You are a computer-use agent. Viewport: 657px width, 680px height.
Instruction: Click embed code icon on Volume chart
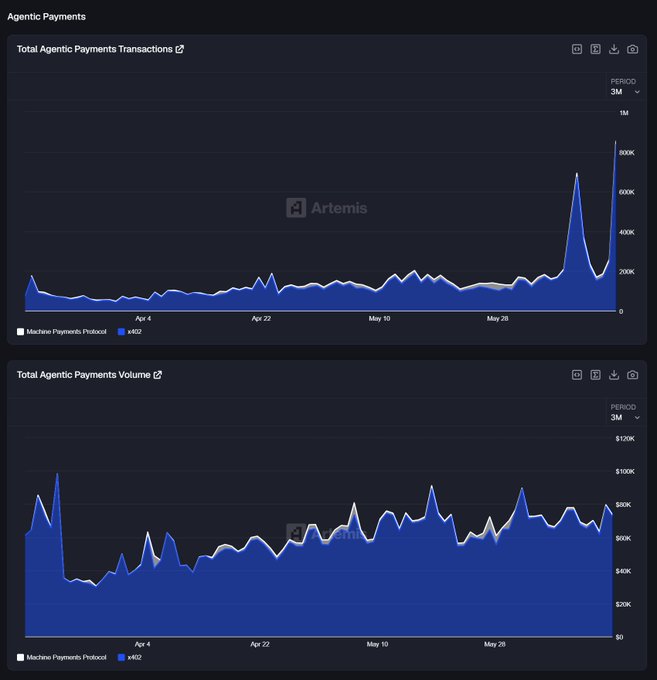(x=577, y=375)
